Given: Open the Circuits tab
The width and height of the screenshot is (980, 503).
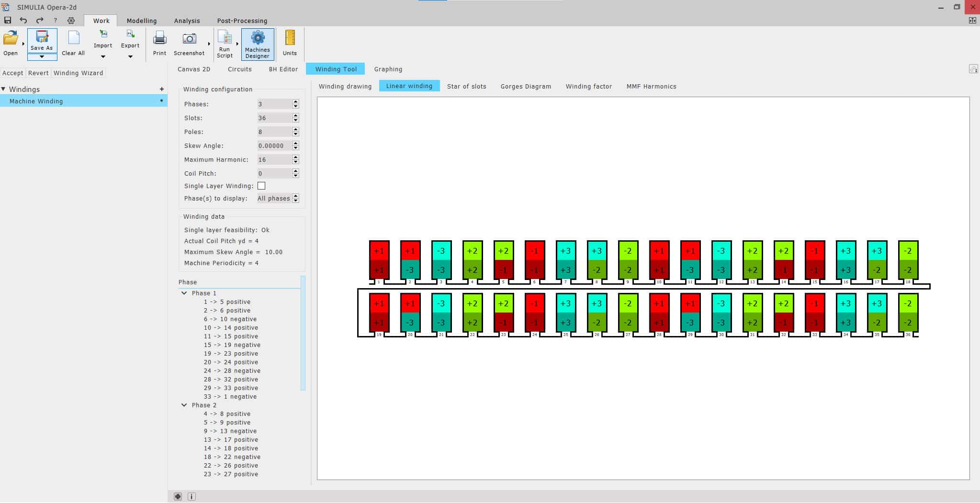Looking at the screenshot, I should coord(240,69).
